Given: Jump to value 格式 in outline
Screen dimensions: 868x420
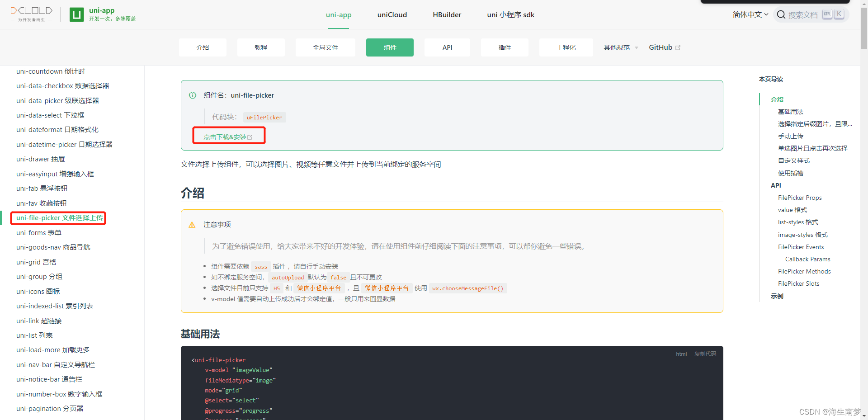Looking at the screenshot, I should 793,210.
